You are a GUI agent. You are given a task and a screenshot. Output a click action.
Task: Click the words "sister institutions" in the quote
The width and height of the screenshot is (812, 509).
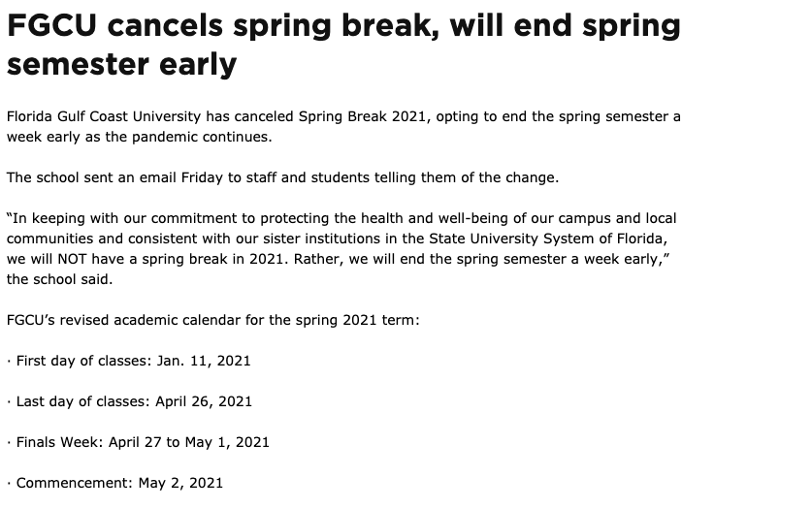(357, 239)
